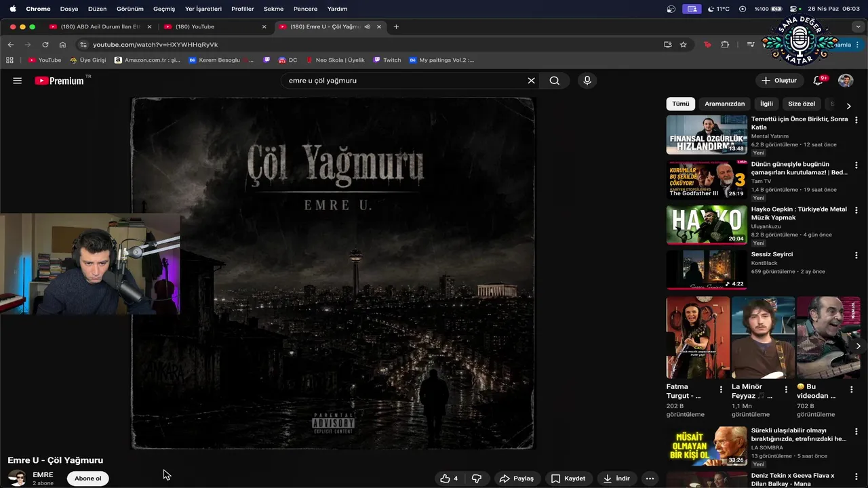Viewport: 868px width, 488px height.
Task: Open the Oluştur create menu
Action: click(779, 81)
